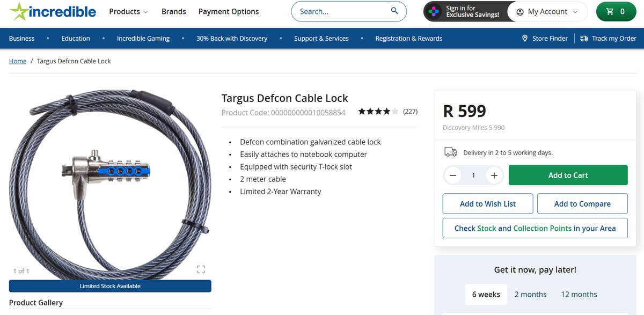
Task: Navigate to Incredible Gaming section
Action: click(143, 38)
